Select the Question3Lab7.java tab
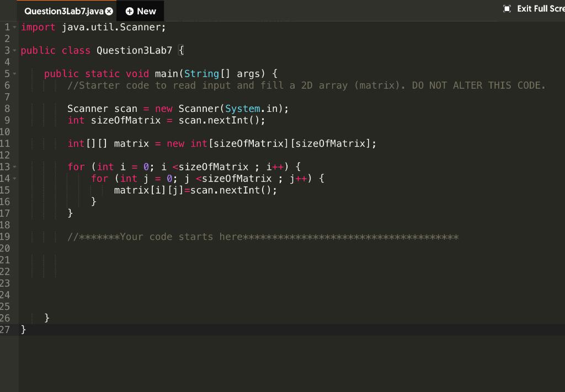 pyautogui.click(x=67, y=11)
